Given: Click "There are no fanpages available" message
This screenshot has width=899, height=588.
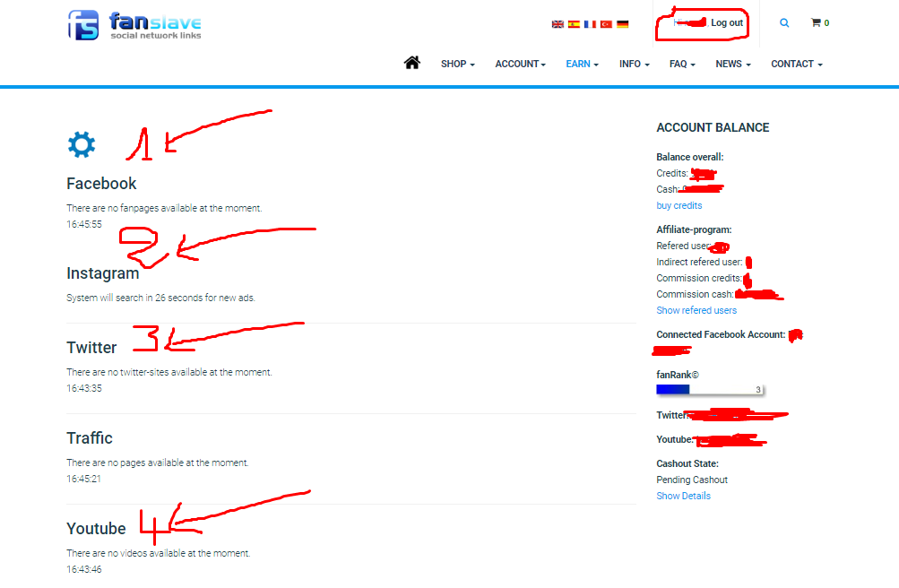Looking at the screenshot, I should 164,208.
